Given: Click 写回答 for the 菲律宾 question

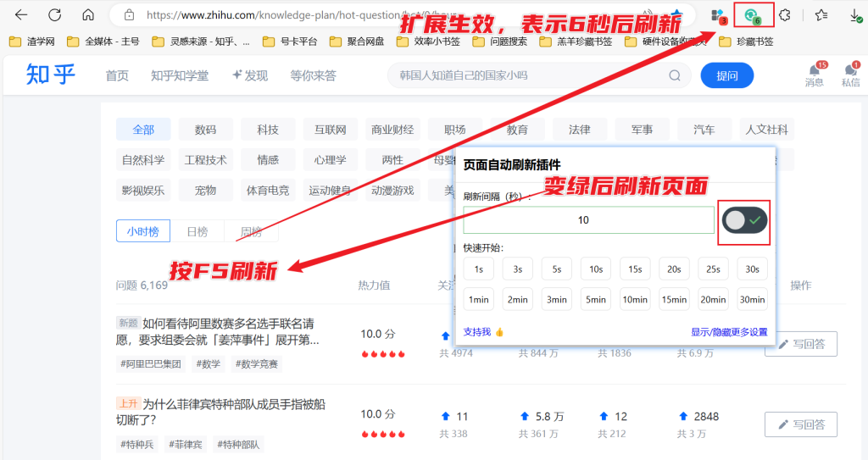Looking at the screenshot, I should point(801,424).
